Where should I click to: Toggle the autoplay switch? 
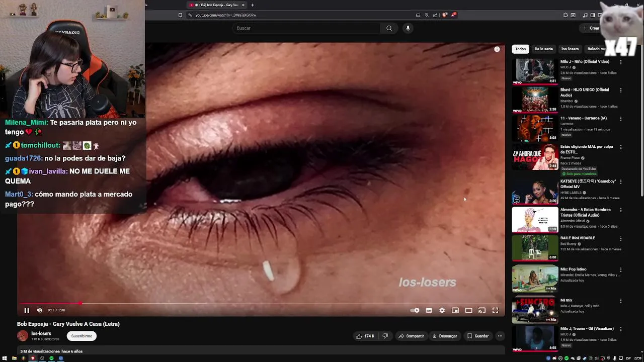click(415, 310)
